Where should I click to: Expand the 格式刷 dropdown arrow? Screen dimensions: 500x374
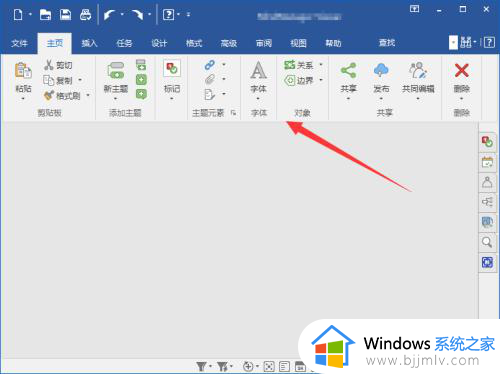pos(88,95)
